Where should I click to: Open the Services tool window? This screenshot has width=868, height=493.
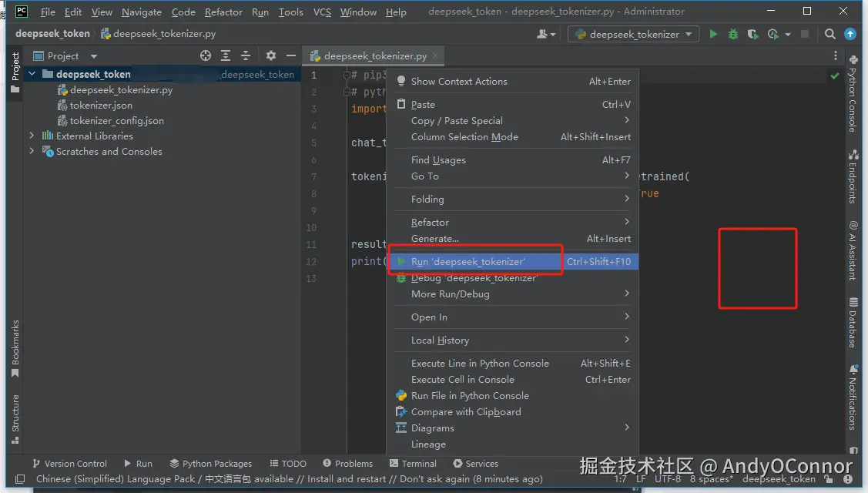pos(475,464)
